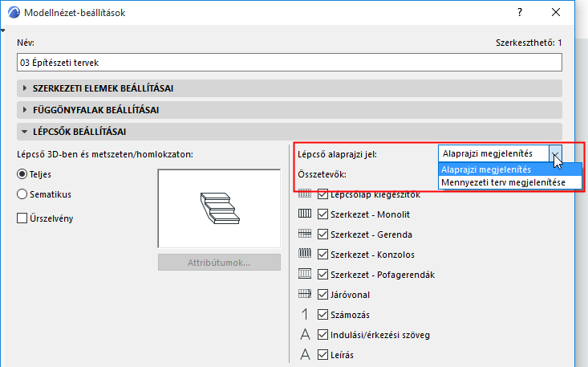Click the Indulási/érkezési szöveg text icon

(x=306, y=334)
